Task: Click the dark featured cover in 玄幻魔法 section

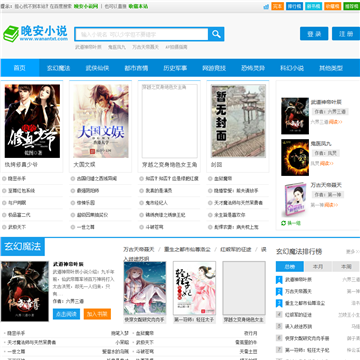Action: 25,292
